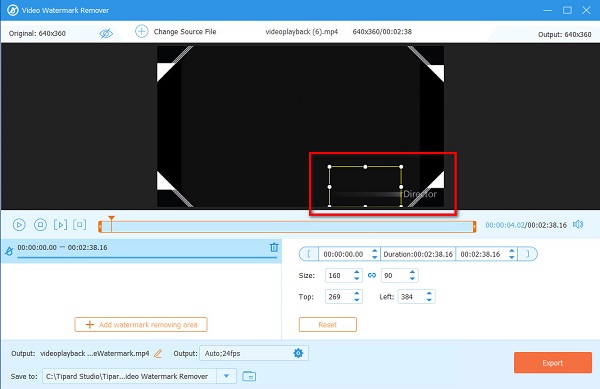Click the play-next-frame icon
The image size is (600, 389).
coord(60,225)
